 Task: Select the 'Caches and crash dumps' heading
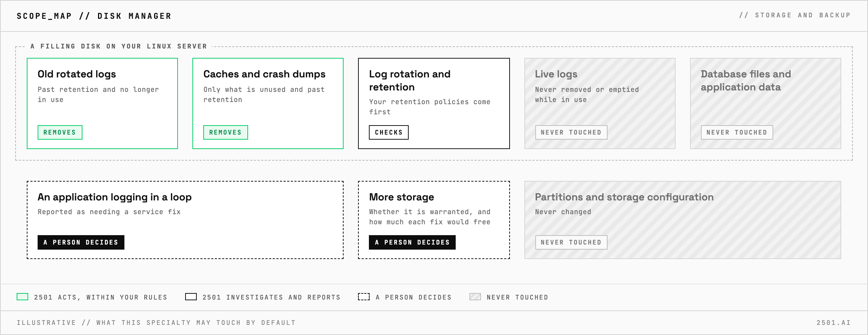[264, 74]
